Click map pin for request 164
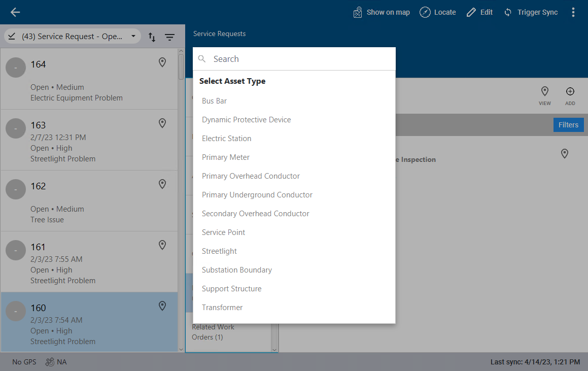Screen dimensions: 588x371 pos(162,62)
